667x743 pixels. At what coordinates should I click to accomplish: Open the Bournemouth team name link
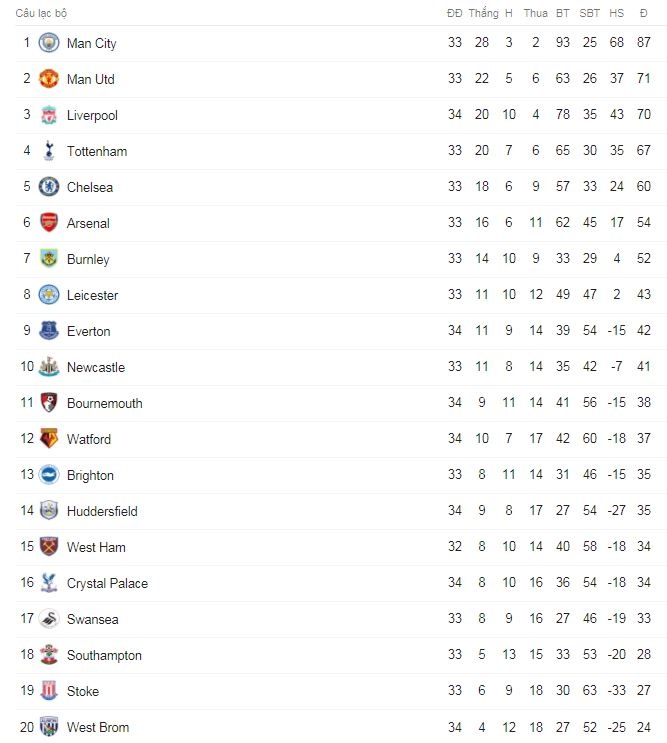tap(104, 403)
